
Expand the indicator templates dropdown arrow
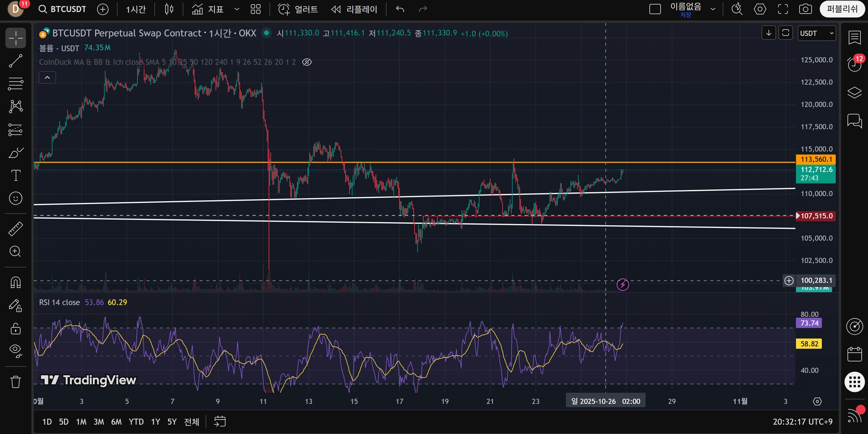coord(236,9)
